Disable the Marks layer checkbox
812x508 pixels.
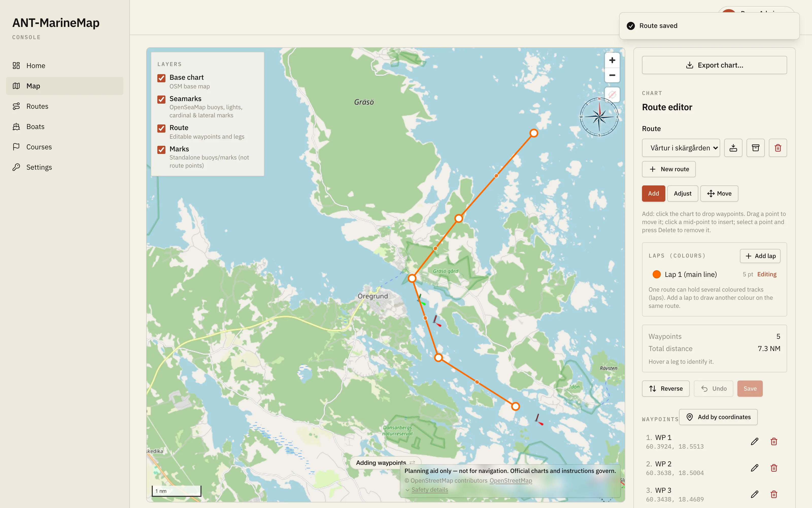coord(161,150)
